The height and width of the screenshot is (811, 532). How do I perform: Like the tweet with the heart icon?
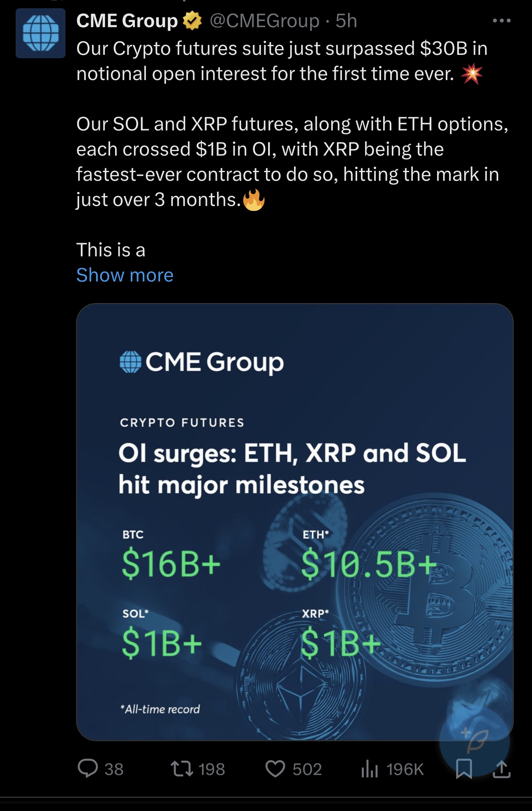pos(275,768)
